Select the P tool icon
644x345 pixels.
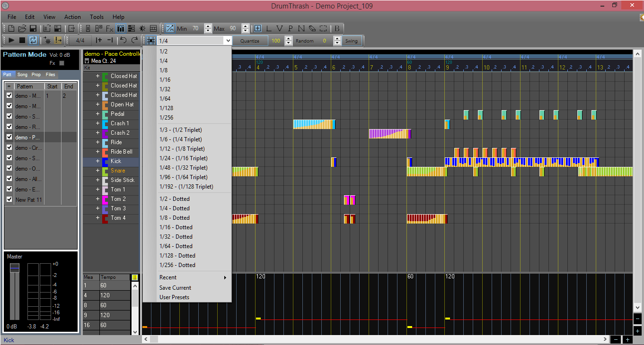(x=290, y=28)
